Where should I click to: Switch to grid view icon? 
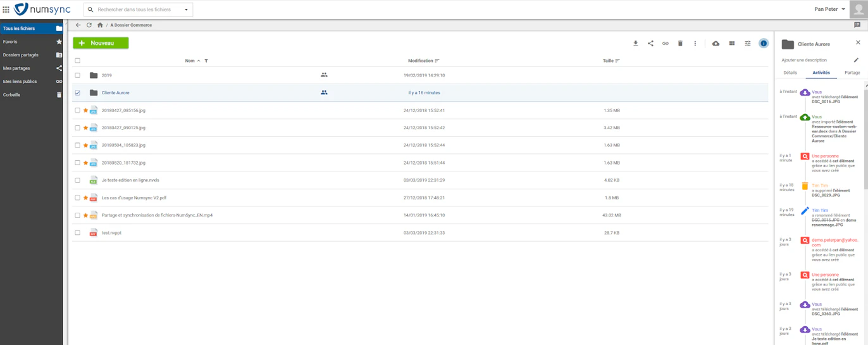[732, 44]
